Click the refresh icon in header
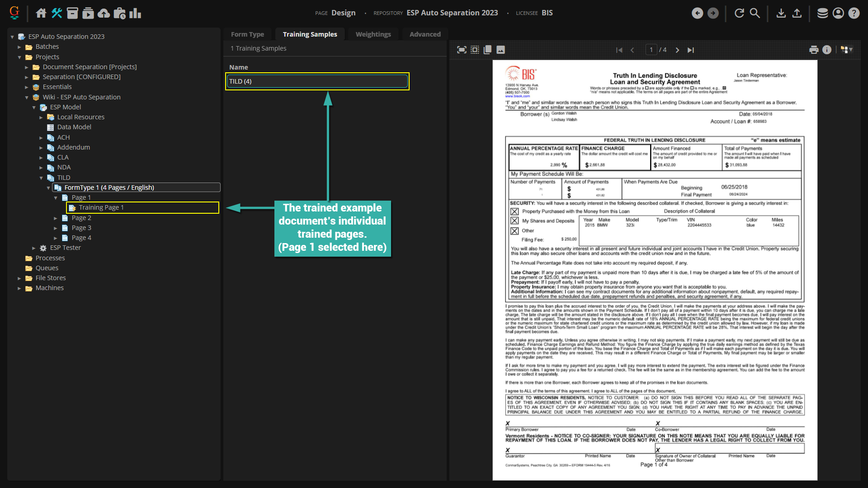The image size is (868, 488). [x=739, y=13]
